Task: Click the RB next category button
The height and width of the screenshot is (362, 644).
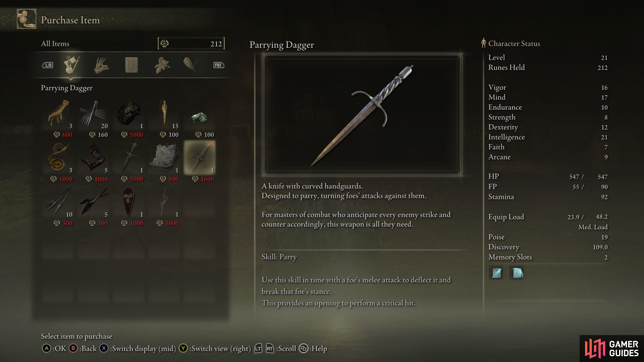Action: coord(218,65)
